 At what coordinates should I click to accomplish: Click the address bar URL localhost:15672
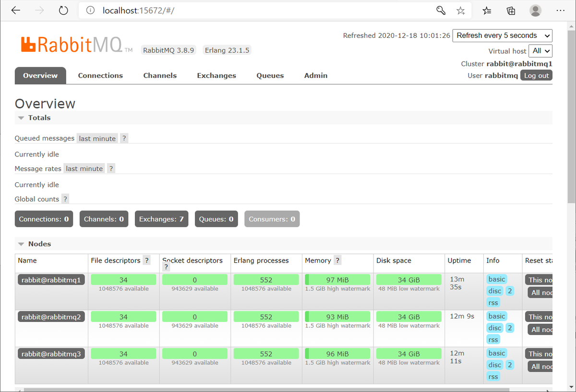(x=138, y=11)
